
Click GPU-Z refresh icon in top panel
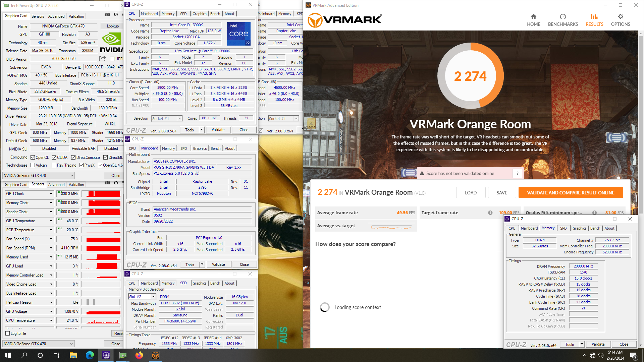[x=116, y=14]
